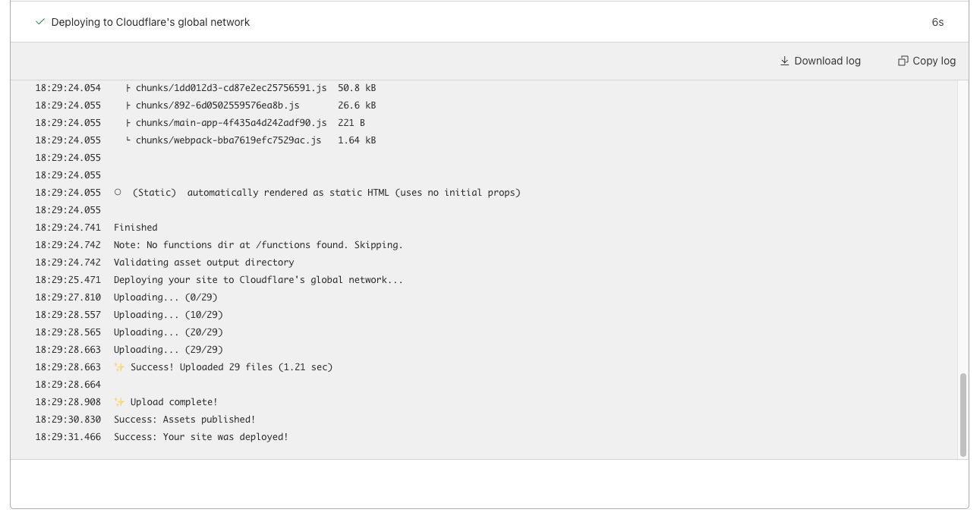The image size is (980, 522).
Task: Click the 18:29:31.466 timestamp
Action: (68, 437)
